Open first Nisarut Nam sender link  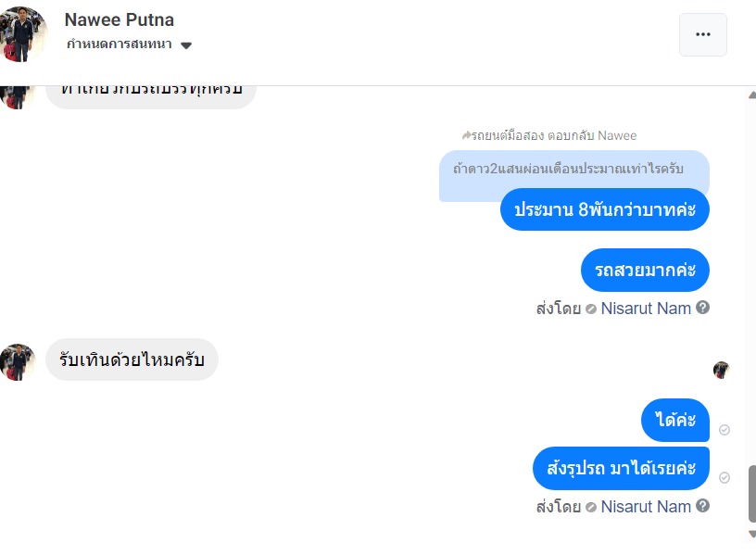tap(646, 309)
